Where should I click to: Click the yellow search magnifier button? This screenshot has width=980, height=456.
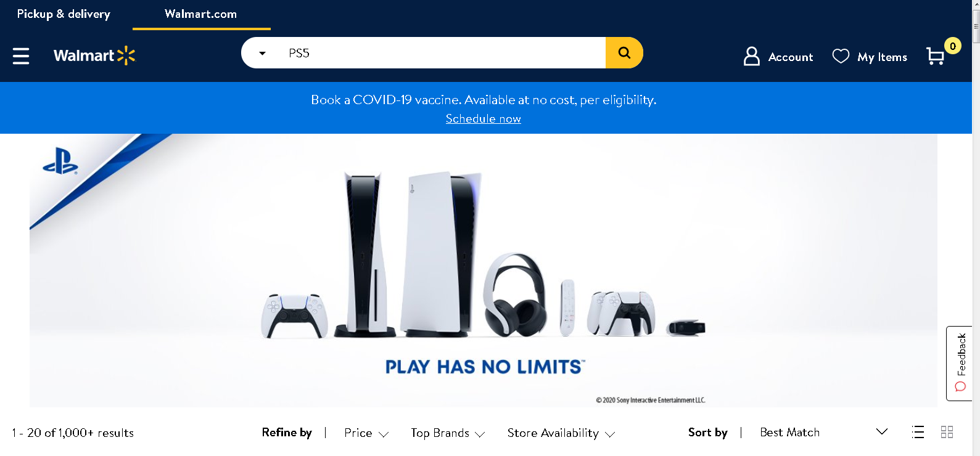(x=624, y=53)
